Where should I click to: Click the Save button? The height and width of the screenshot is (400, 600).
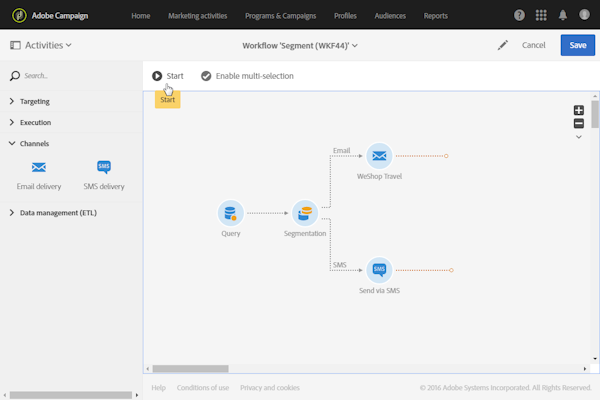click(x=577, y=45)
